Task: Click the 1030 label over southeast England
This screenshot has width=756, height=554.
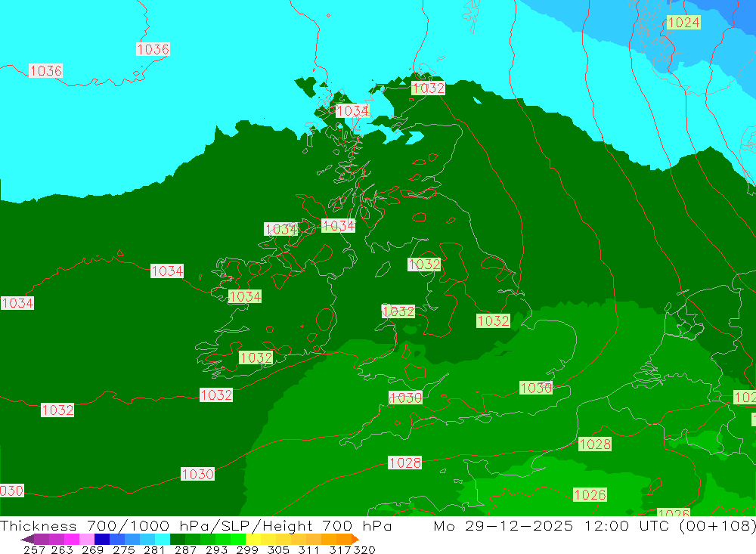Action: click(536, 388)
